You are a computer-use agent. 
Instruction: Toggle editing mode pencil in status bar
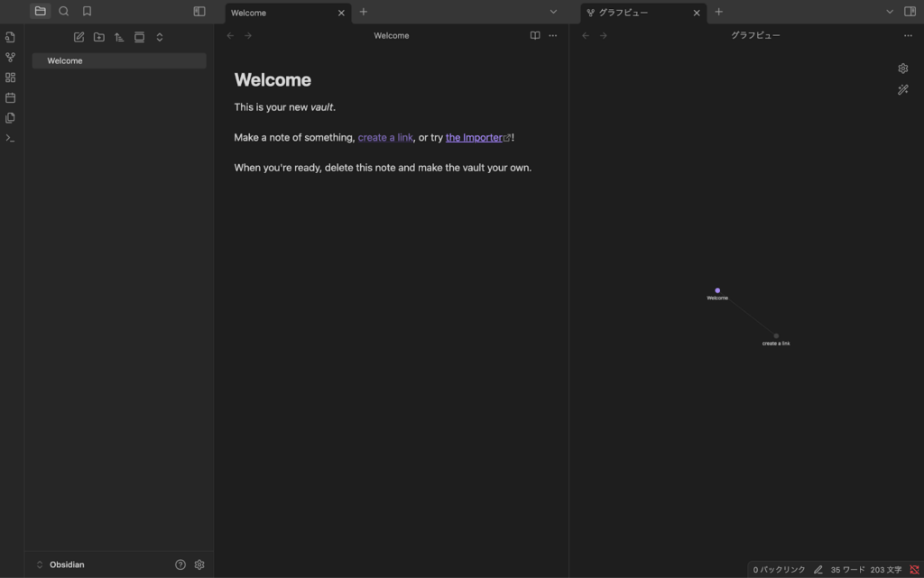(818, 570)
